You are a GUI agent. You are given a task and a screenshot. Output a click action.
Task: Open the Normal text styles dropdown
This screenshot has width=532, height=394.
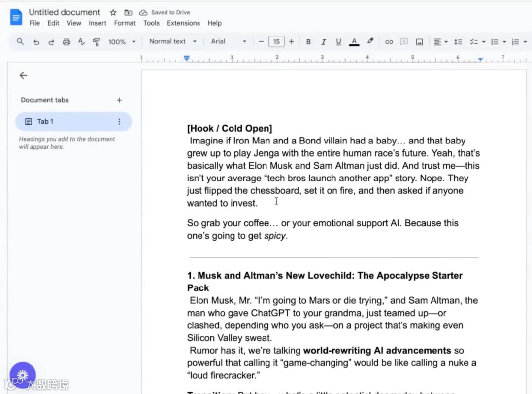pyautogui.click(x=173, y=41)
